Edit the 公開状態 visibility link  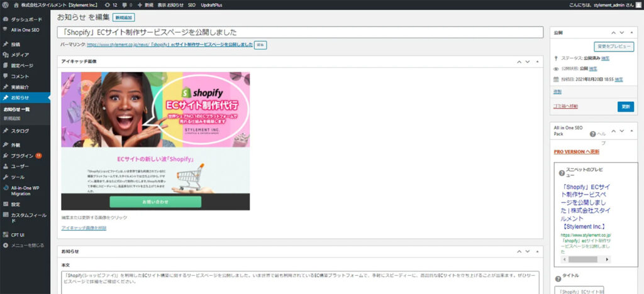(x=592, y=68)
